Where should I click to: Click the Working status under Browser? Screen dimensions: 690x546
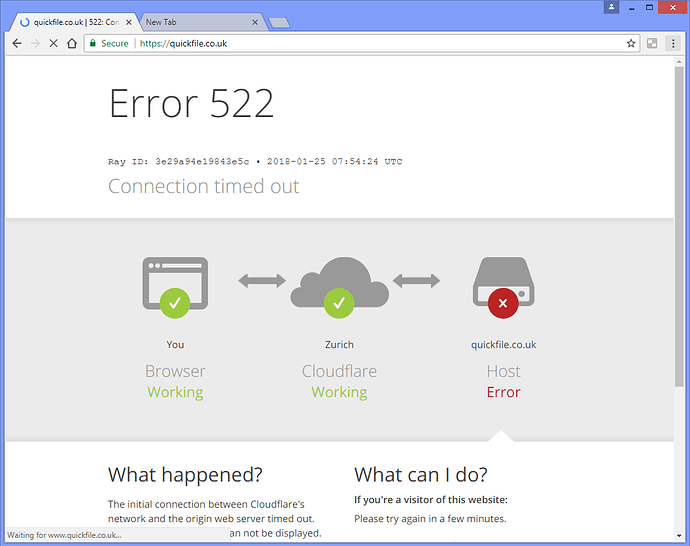click(175, 392)
